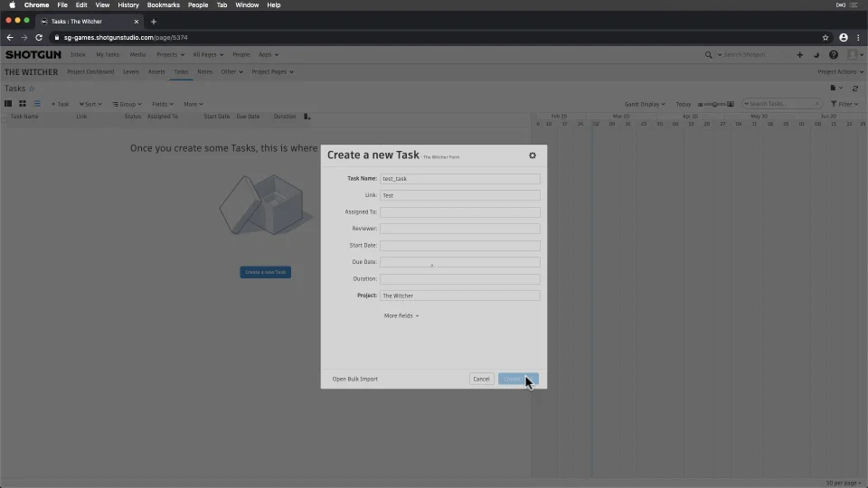This screenshot has width=868, height=488.
Task: Open the user avatar menu
Action: [x=855, y=55]
